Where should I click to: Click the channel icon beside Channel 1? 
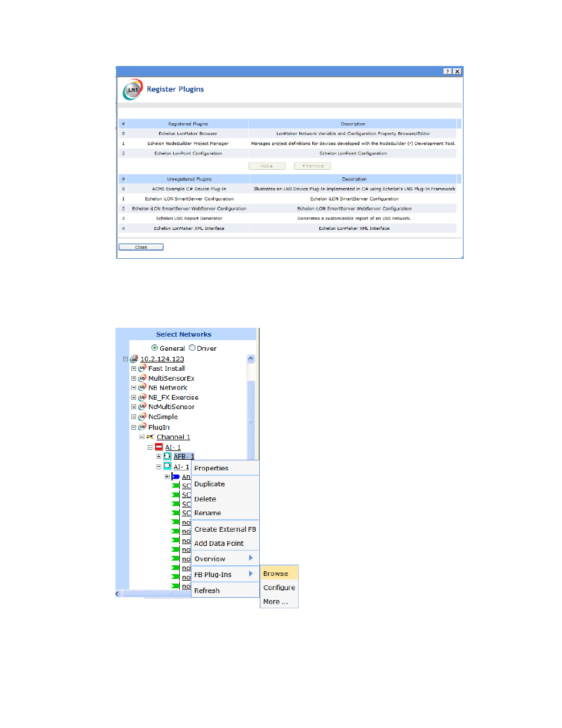pos(150,437)
